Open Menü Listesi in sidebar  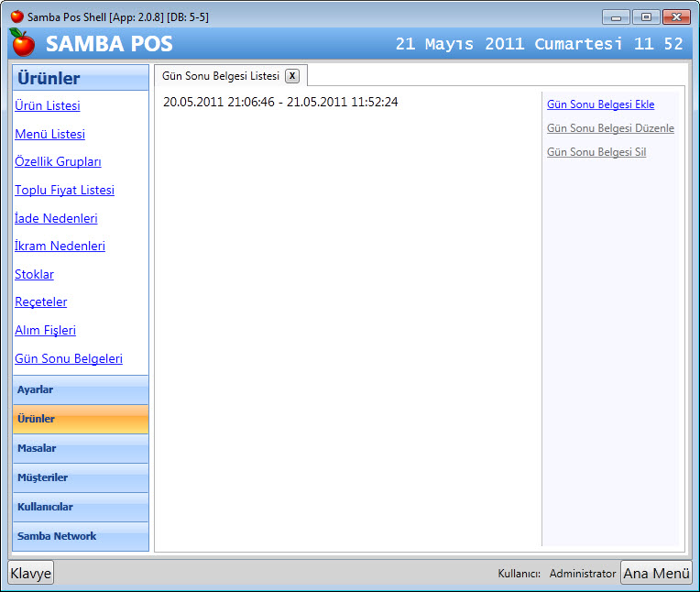(49, 135)
